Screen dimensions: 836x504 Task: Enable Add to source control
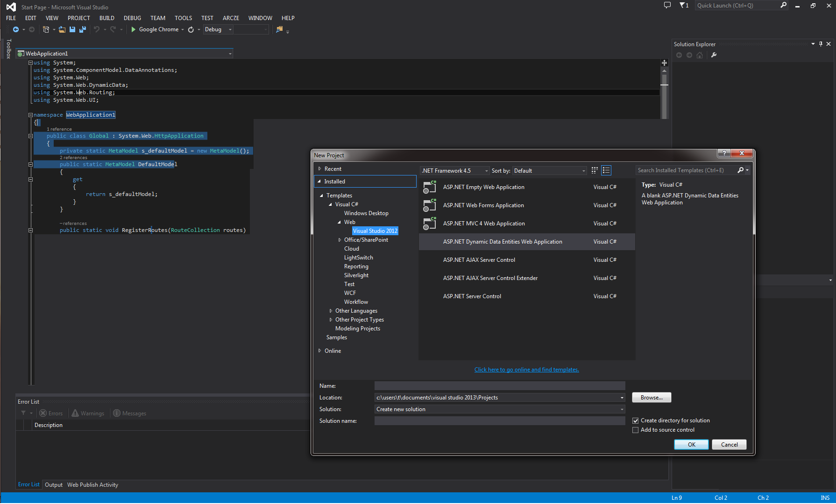(636, 430)
